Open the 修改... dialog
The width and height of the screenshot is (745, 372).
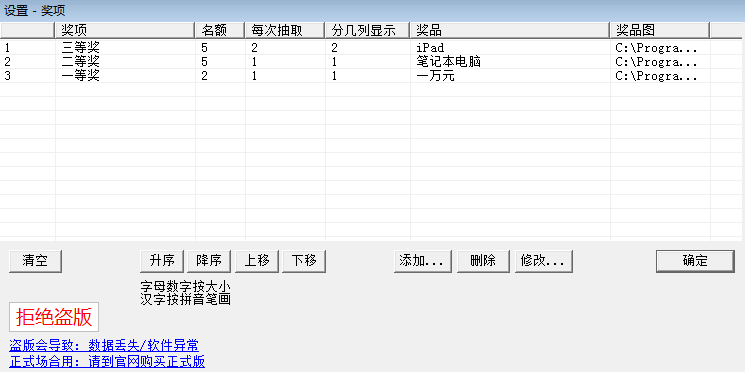pos(544,261)
